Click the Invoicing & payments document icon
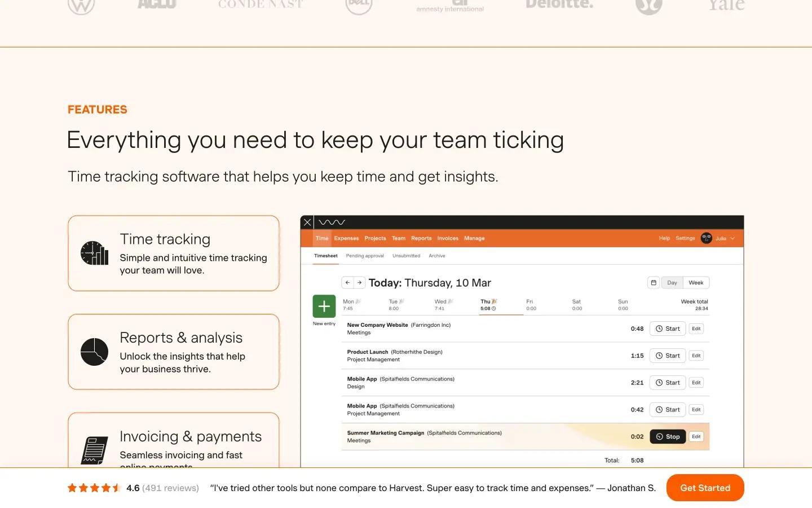This screenshot has height=508, width=812. (x=94, y=450)
